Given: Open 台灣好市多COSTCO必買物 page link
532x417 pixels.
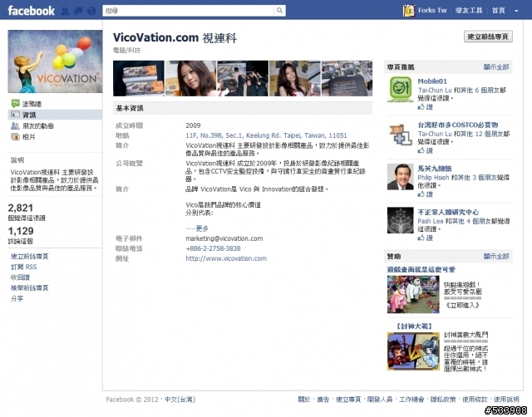Looking at the screenshot, I should tap(458, 125).
